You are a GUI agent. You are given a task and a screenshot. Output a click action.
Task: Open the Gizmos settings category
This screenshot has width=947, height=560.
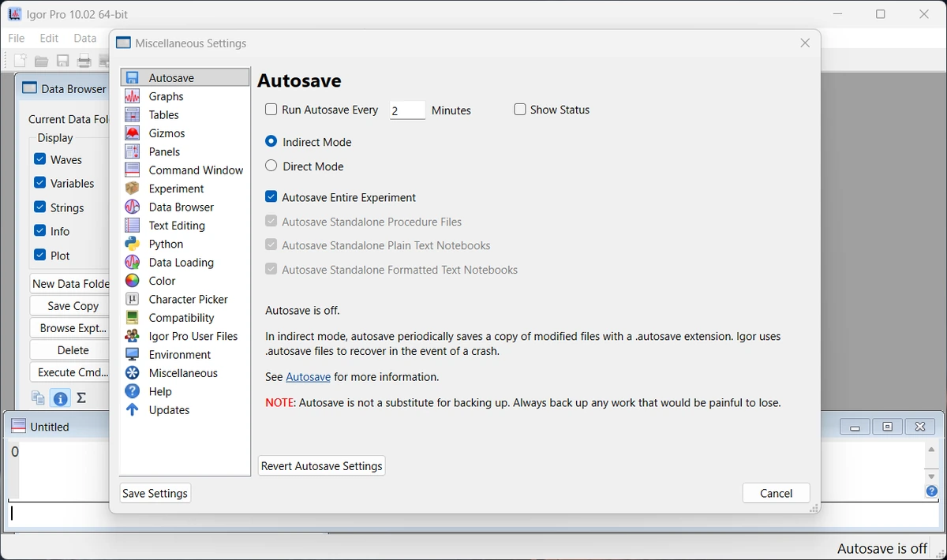coord(185,133)
